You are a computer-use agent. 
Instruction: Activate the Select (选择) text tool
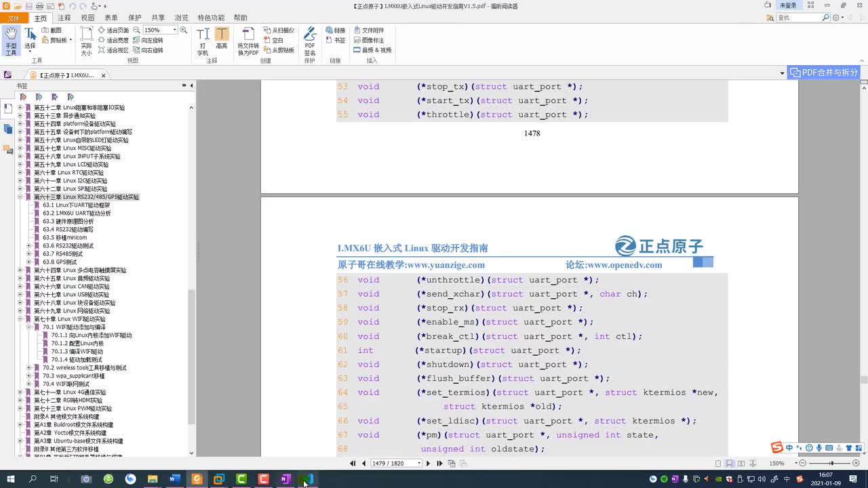pos(30,39)
